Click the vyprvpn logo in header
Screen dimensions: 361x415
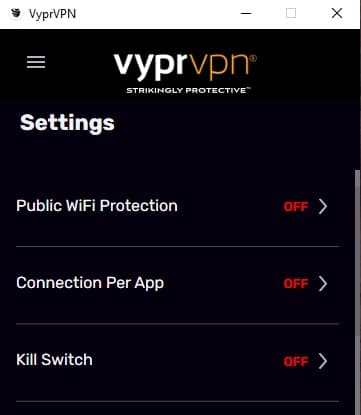(x=185, y=67)
